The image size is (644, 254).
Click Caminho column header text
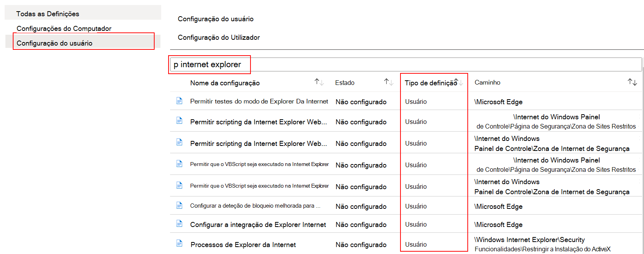[487, 82]
